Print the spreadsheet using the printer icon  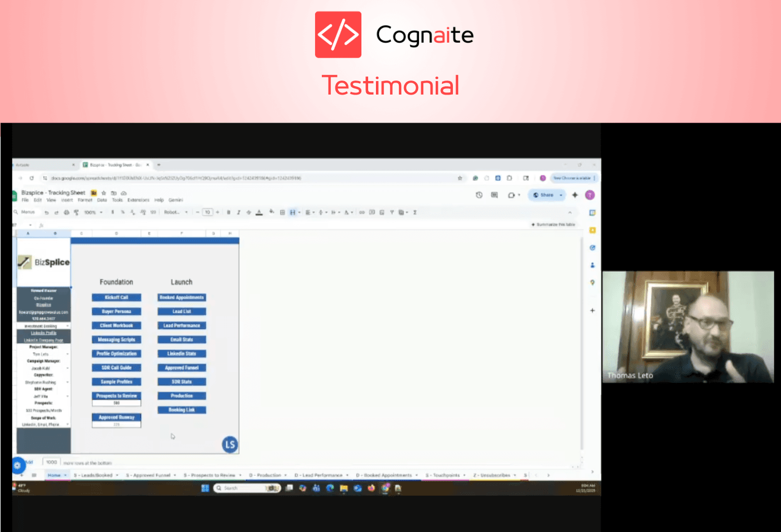point(67,212)
